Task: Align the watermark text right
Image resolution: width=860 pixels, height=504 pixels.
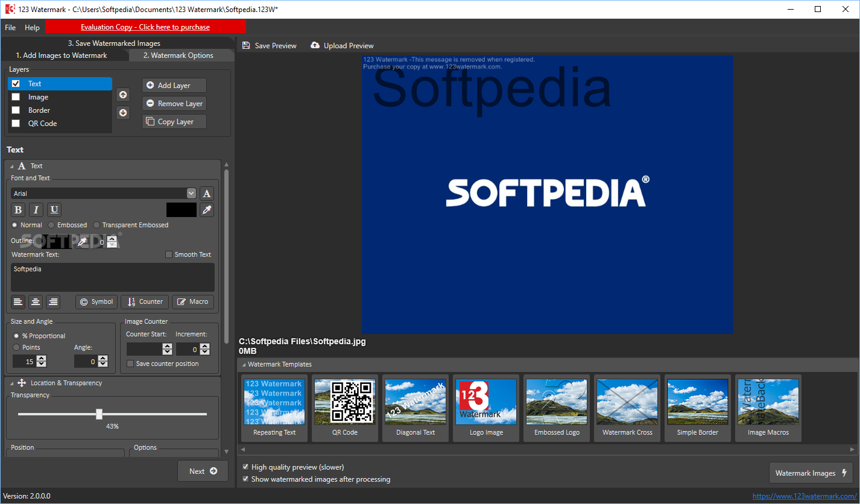Action: coord(53,302)
